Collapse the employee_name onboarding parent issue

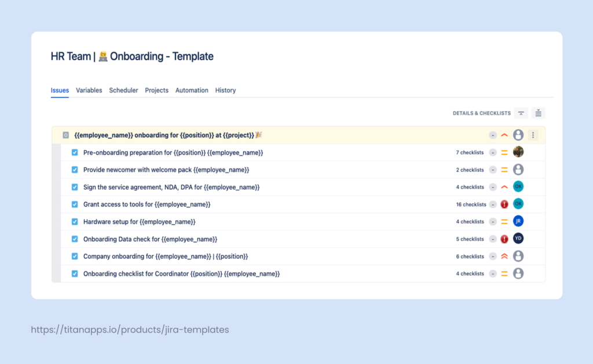coord(504,134)
